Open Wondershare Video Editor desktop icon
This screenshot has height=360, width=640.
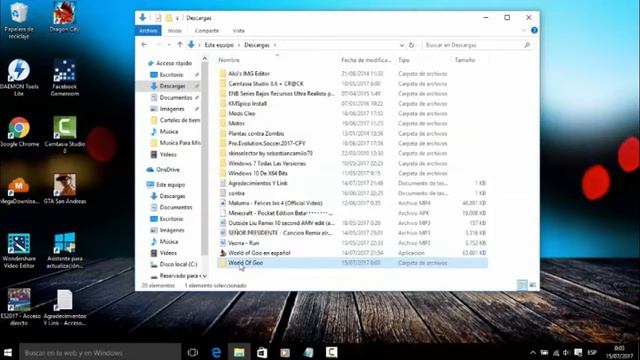pos(18,250)
